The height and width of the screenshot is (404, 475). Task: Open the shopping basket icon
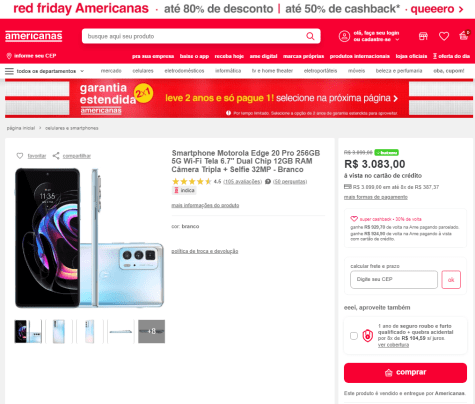point(464,35)
